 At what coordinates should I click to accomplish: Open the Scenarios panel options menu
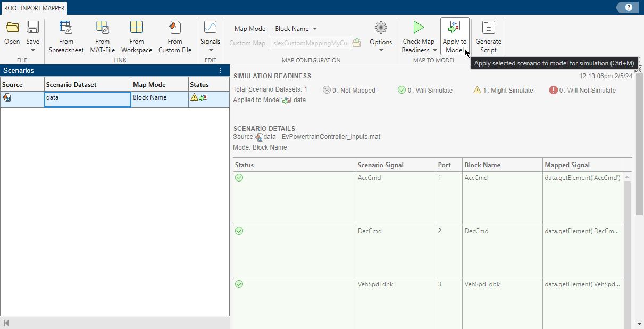(220, 70)
